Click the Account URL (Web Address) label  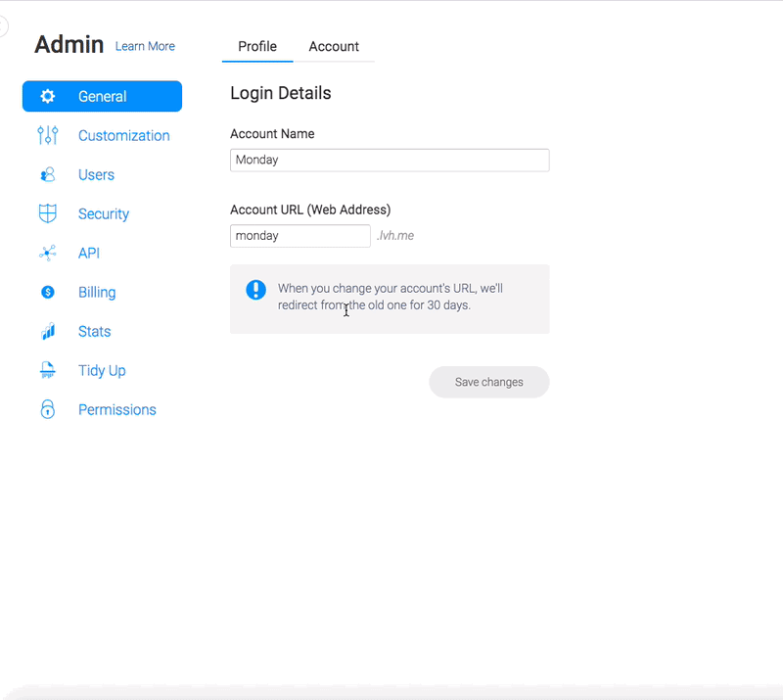coord(310,210)
